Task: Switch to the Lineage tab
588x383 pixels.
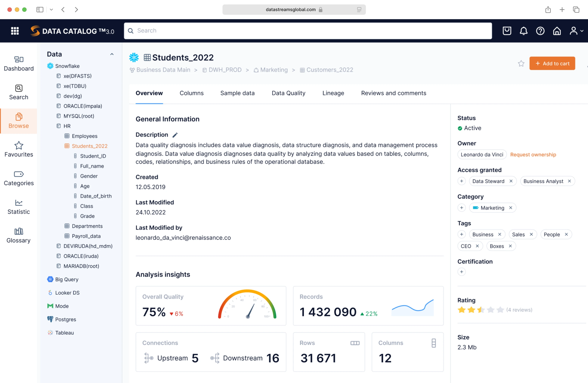Action: [x=333, y=93]
